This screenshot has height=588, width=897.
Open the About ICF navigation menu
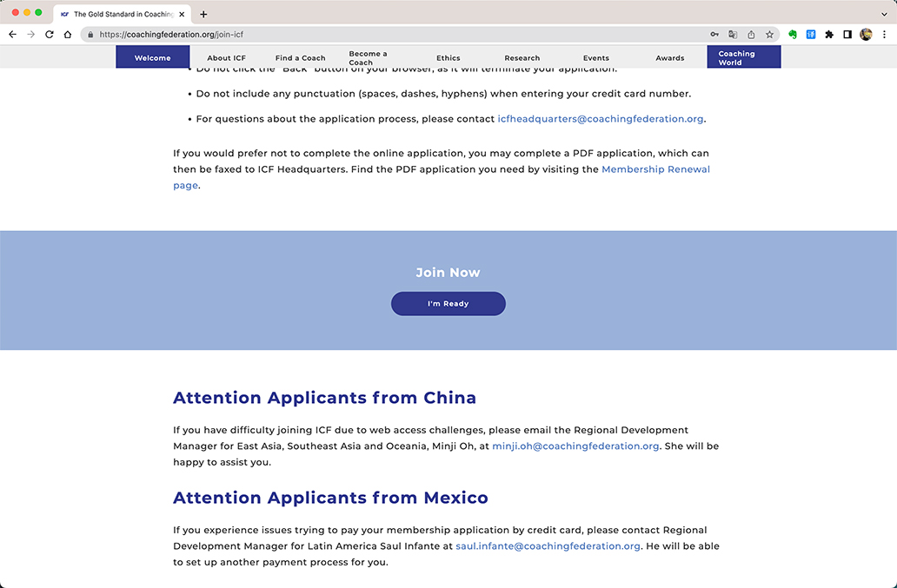[226, 58]
